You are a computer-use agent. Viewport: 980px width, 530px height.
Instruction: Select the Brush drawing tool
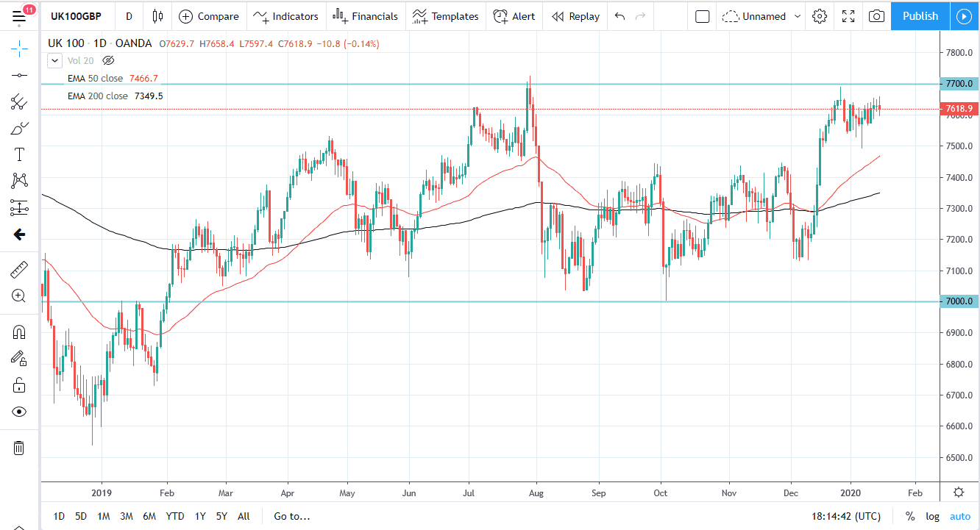(19, 128)
